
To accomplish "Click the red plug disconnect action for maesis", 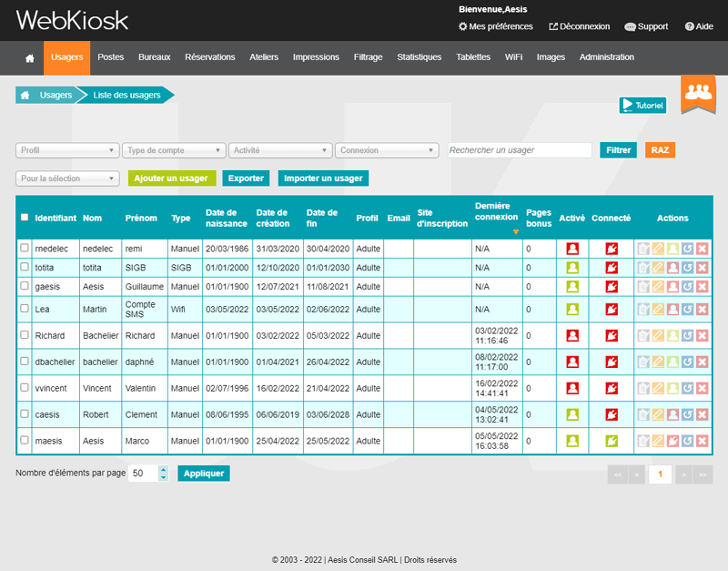I will [x=672, y=441].
